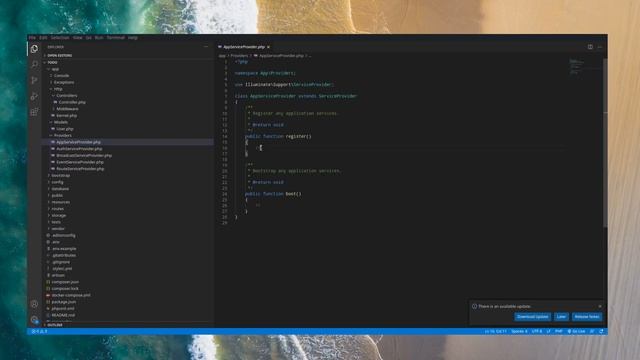Expand the bootstrap folder
The width and height of the screenshot is (640, 360).
[61, 176]
